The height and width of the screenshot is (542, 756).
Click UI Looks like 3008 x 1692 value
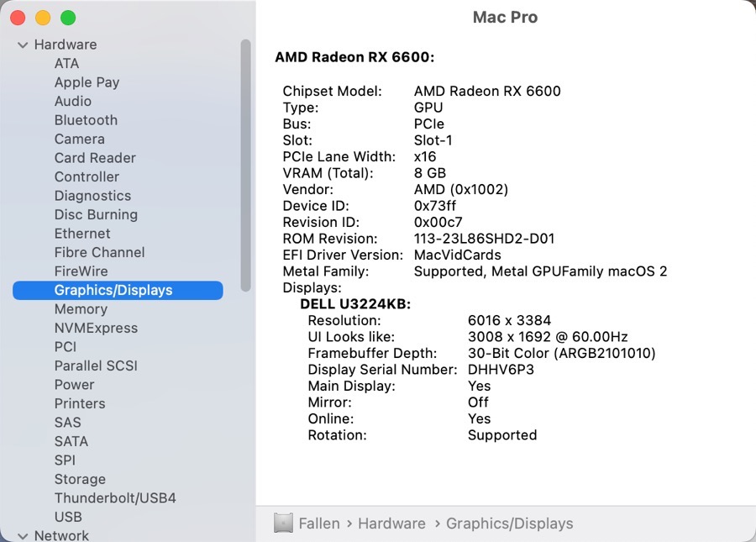[548, 337]
